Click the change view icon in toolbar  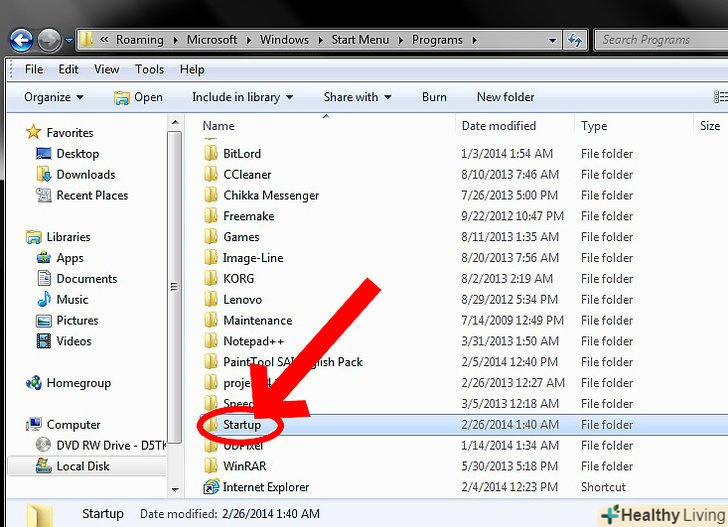click(720, 97)
